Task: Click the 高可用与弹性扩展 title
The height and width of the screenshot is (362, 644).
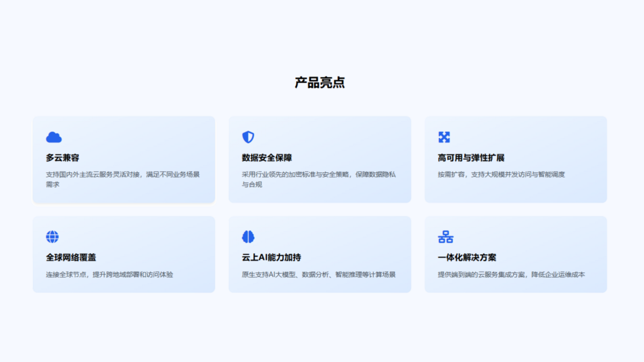Action: pos(471,158)
